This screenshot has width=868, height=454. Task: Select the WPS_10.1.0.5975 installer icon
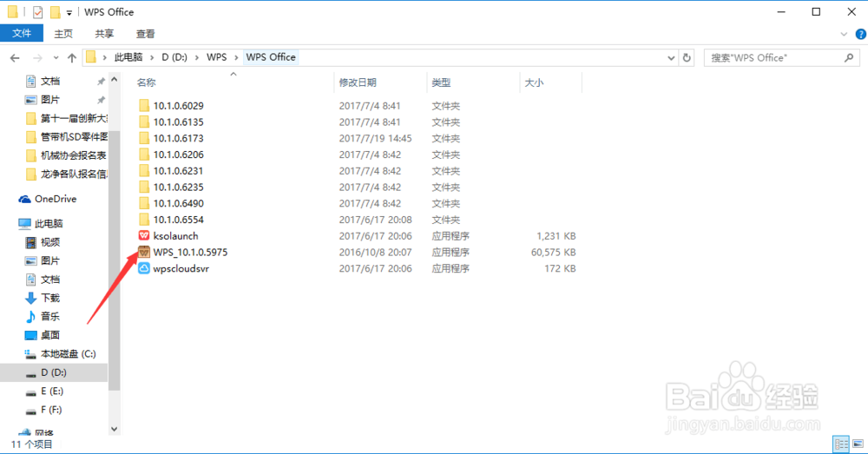coord(144,252)
